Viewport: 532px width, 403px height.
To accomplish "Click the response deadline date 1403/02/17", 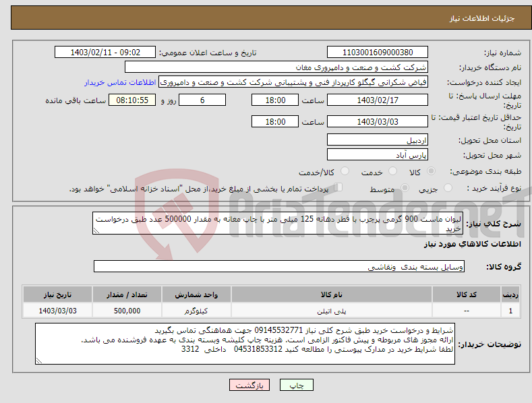I will 378,100.
